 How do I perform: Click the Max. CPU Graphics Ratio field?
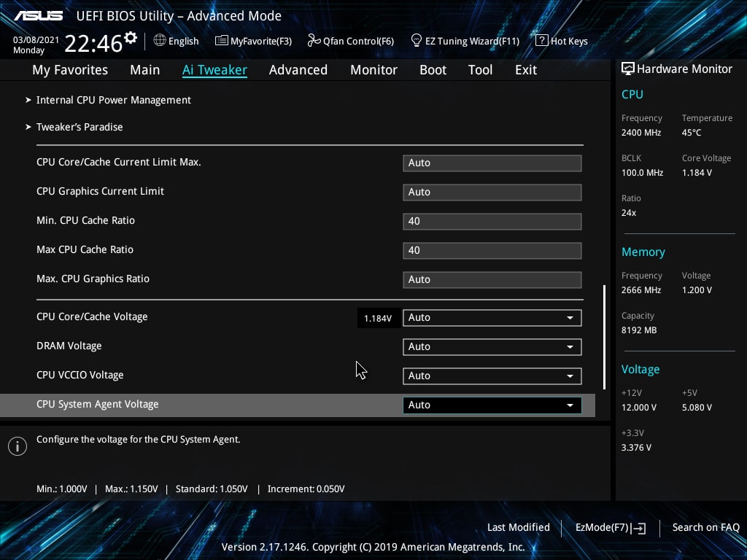click(x=492, y=279)
